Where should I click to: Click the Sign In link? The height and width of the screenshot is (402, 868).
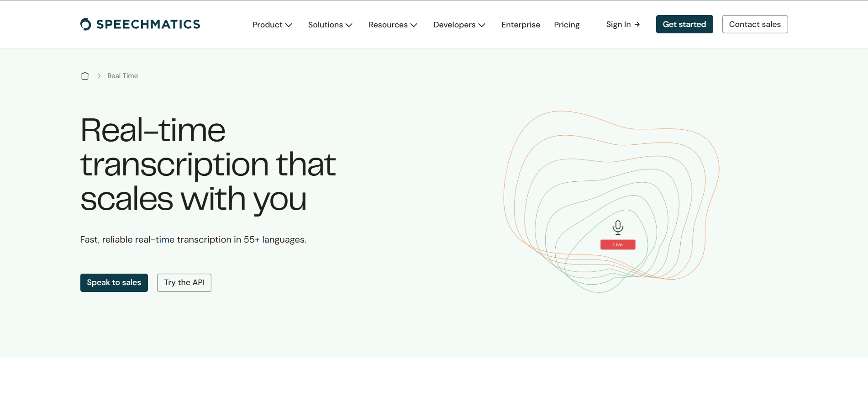click(x=623, y=24)
